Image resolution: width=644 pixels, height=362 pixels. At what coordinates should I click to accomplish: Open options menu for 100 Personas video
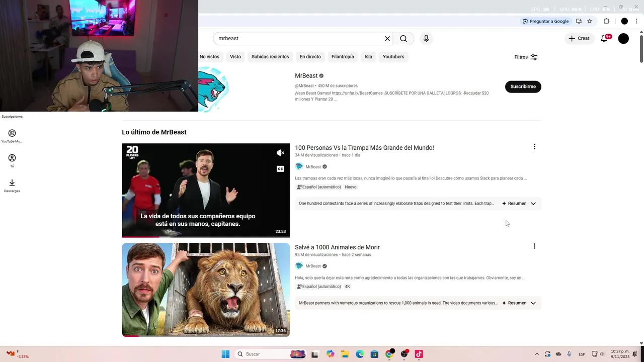534,147
